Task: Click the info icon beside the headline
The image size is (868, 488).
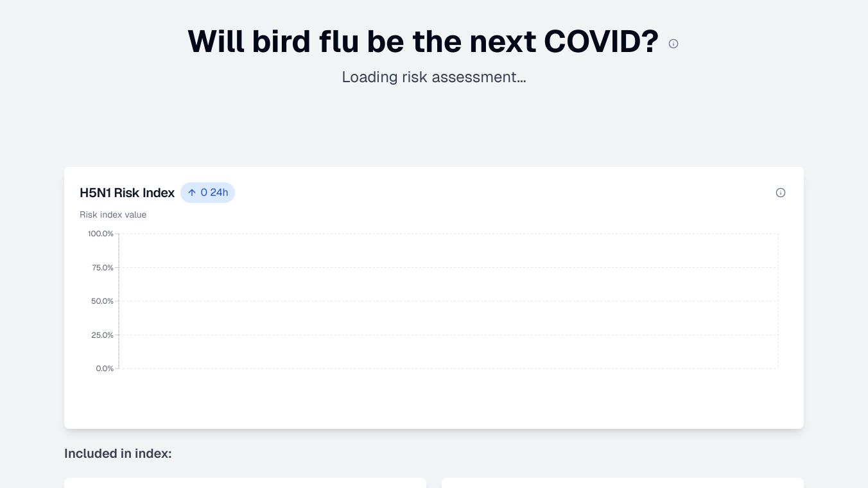Action: click(673, 44)
